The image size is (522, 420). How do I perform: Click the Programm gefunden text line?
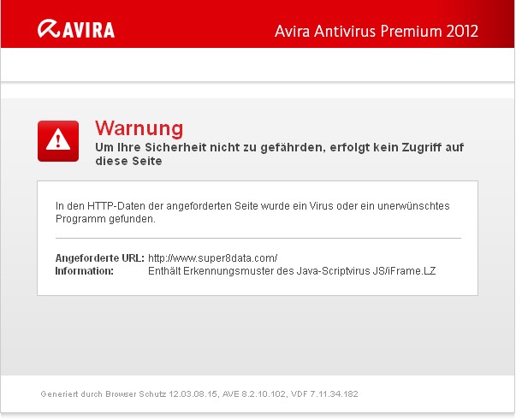[x=105, y=219]
